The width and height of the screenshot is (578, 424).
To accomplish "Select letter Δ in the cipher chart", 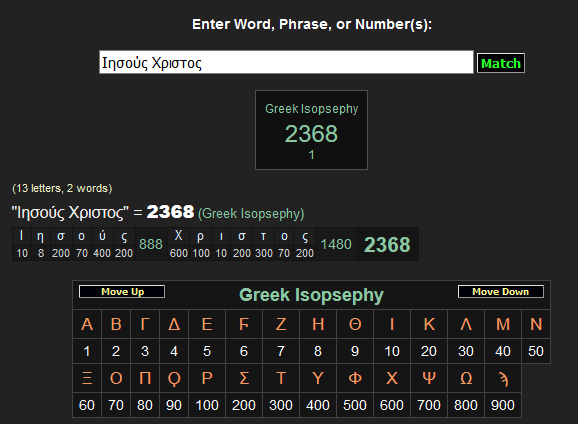I will (174, 324).
